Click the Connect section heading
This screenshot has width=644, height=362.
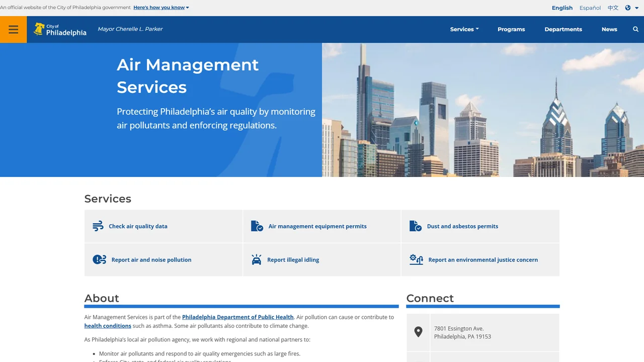pos(430,298)
